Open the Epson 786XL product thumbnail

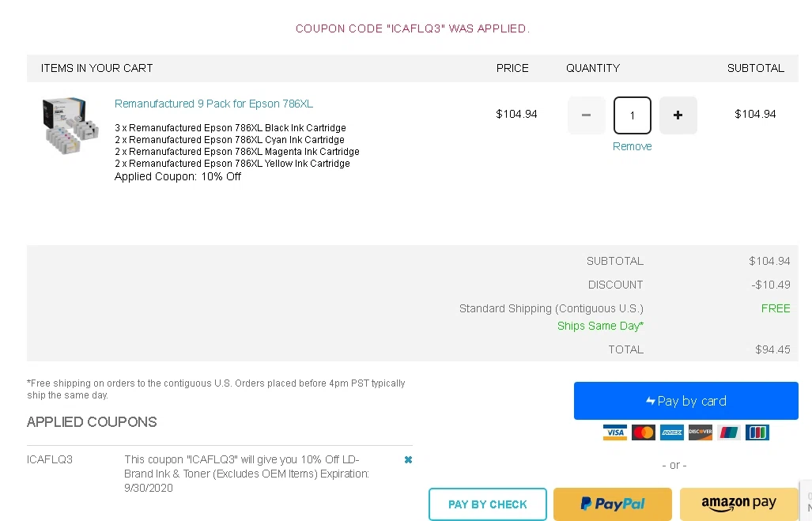(x=69, y=126)
